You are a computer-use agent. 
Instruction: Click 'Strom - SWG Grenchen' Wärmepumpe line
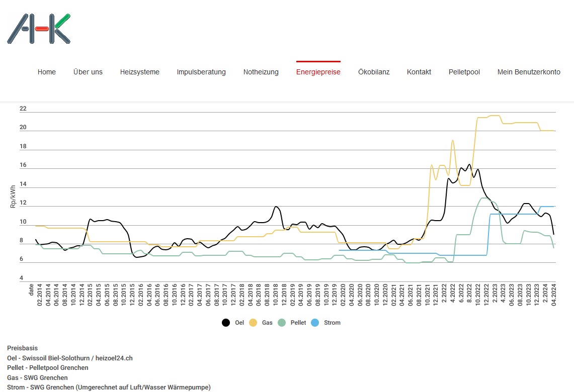point(109,387)
